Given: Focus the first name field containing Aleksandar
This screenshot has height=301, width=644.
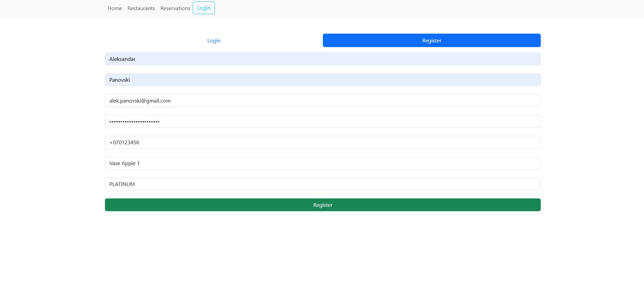Looking at the screenshot, I should pyautogui.click(x=323, y=59).
